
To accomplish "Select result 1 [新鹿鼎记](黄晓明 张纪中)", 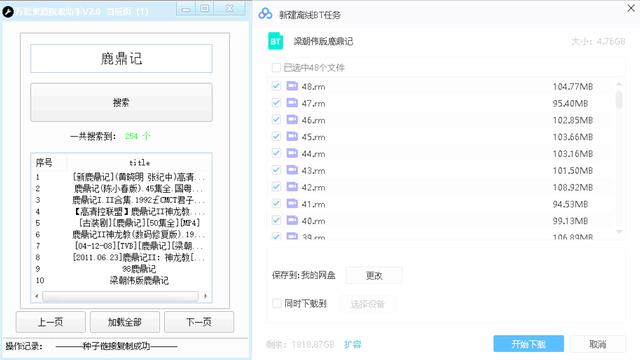I will [121, 177].
